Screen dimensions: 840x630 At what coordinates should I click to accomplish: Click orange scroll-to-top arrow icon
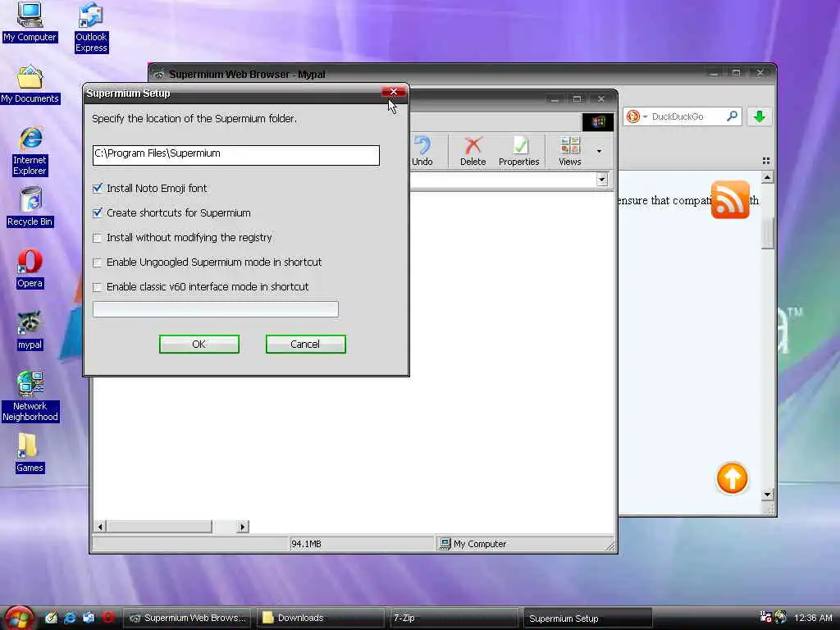(732, 478)
